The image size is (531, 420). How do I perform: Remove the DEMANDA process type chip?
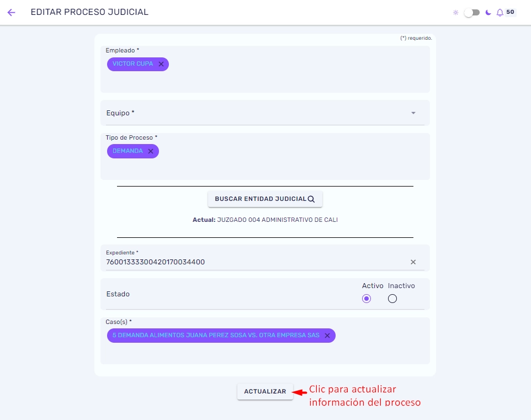click(x=151, y=151)
